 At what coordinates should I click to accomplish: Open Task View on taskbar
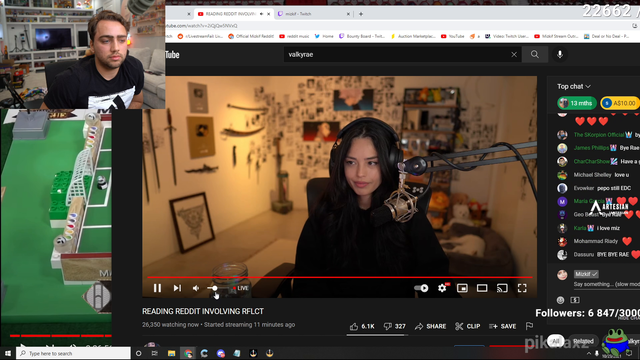pos(154,353)
